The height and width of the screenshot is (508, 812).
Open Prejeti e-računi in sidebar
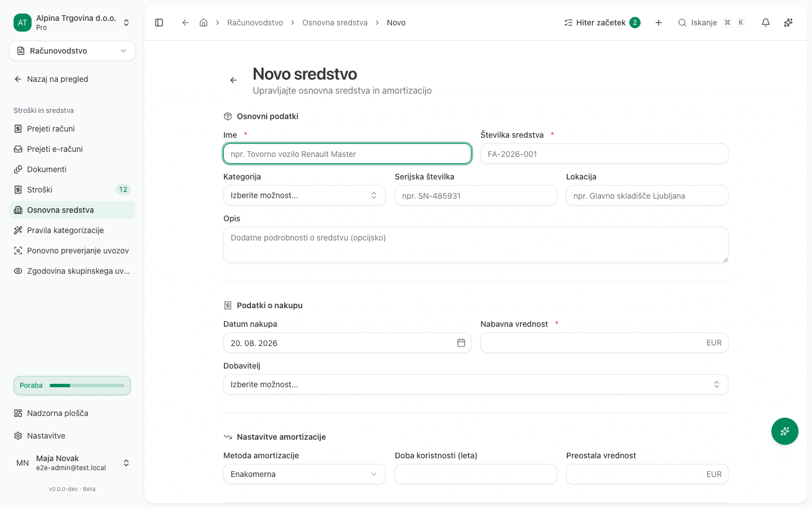pyautogui.click(x=72, y=149)
